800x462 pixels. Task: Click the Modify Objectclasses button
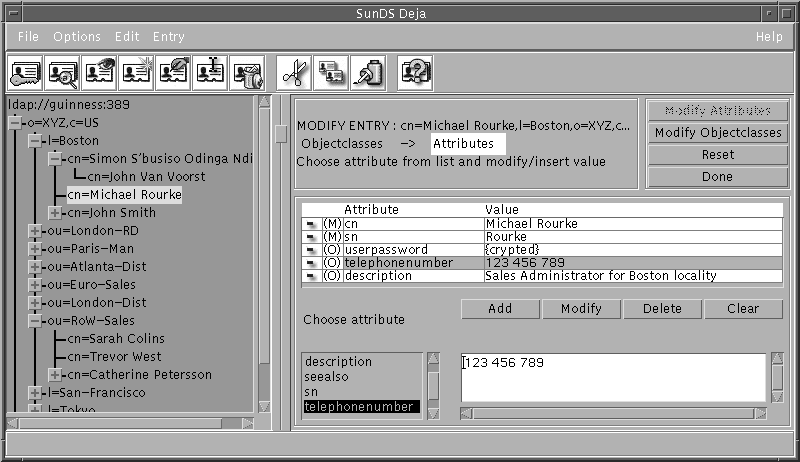[718, 133]
